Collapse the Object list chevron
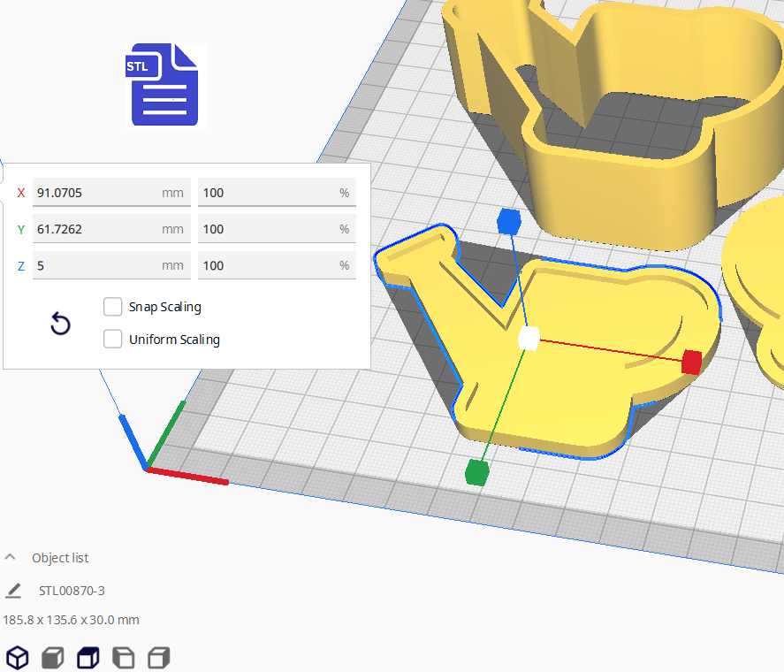The height and width of the screenshot is (672, 784). click(x=11, y=557)
